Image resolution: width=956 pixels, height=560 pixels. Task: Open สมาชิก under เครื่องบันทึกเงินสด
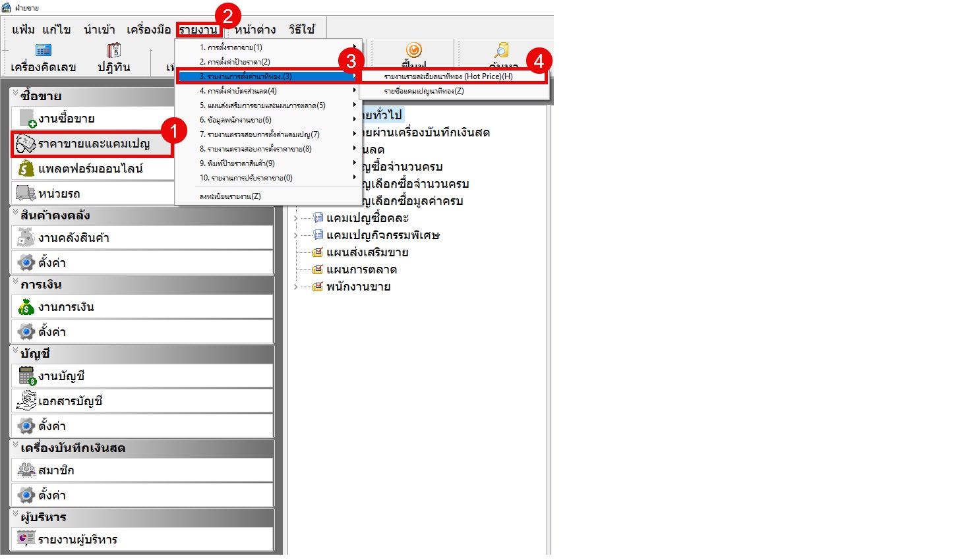pyautogui.click(x=56, y=470)
